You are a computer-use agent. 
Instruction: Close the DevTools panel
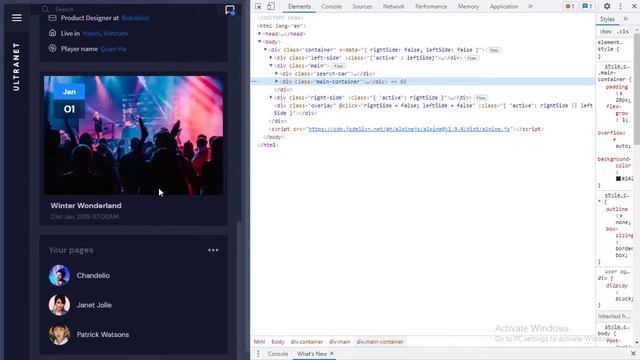(x=634, y=6)
